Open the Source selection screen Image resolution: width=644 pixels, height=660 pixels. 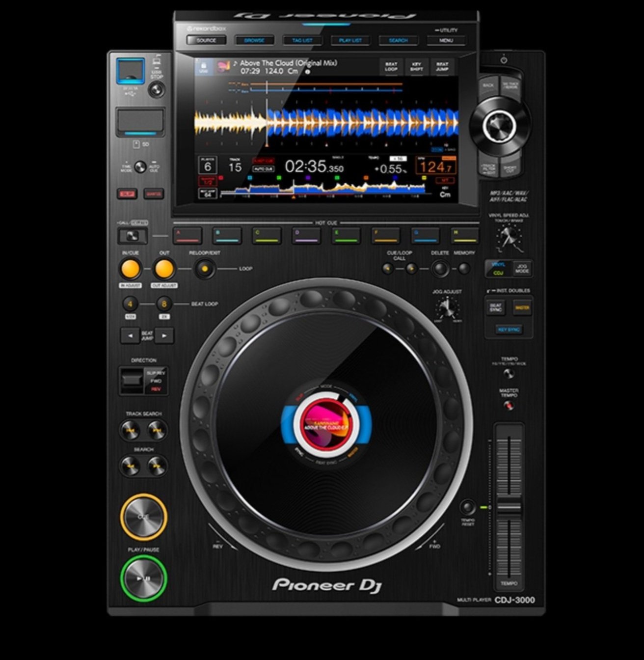(206, 40)
